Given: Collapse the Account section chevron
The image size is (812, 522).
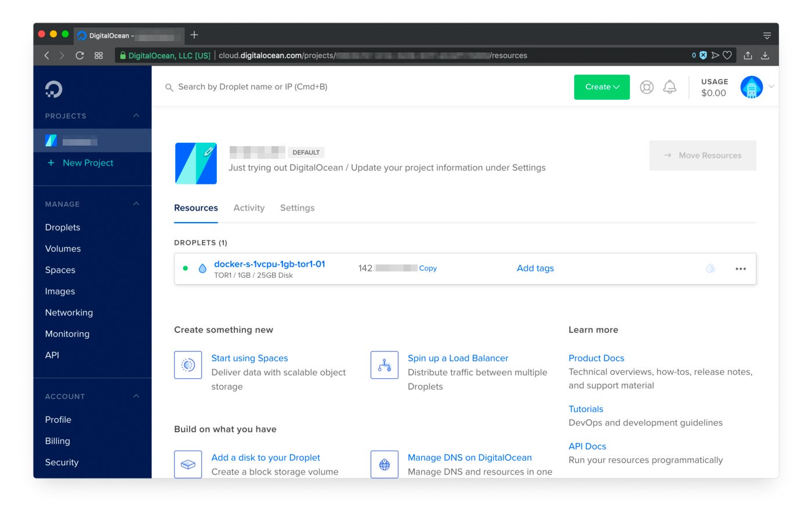Looking at the screenshot, I should click(x=136, y=396).
